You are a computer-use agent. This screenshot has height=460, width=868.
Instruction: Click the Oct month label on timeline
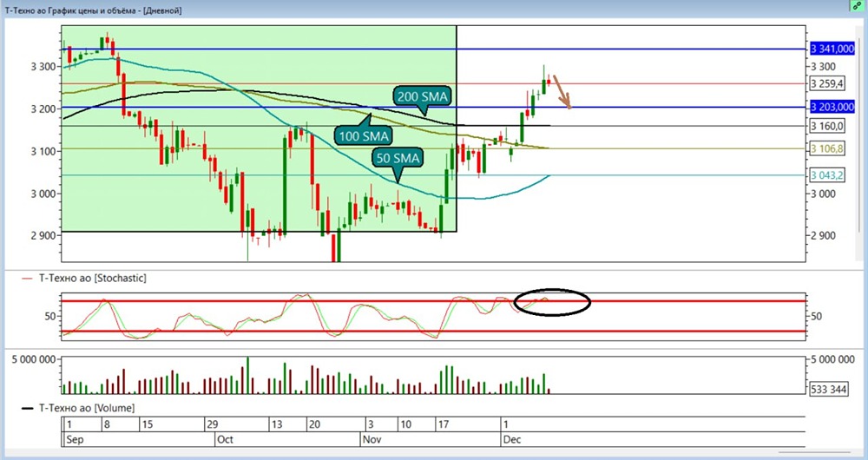(x=225, y=439)
